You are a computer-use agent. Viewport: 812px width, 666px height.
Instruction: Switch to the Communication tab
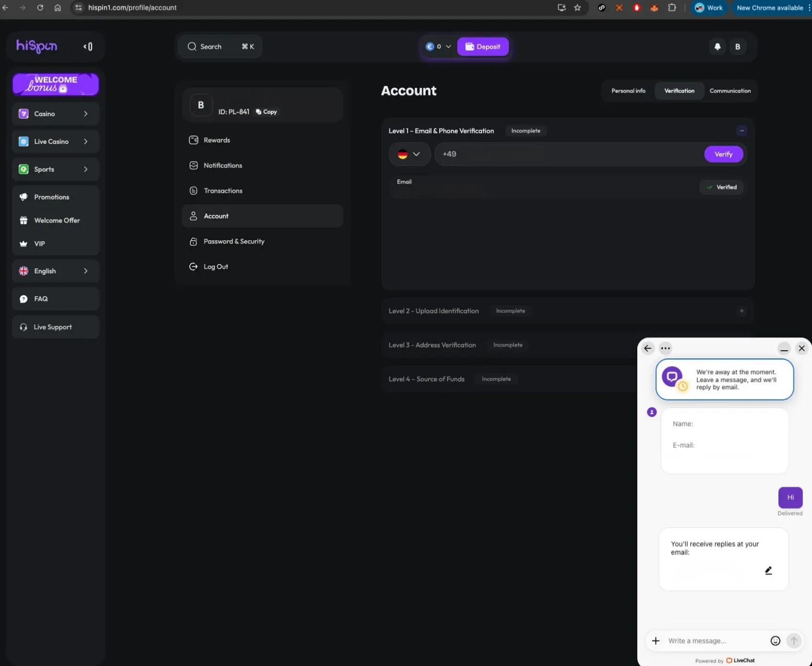coord(730,91)
